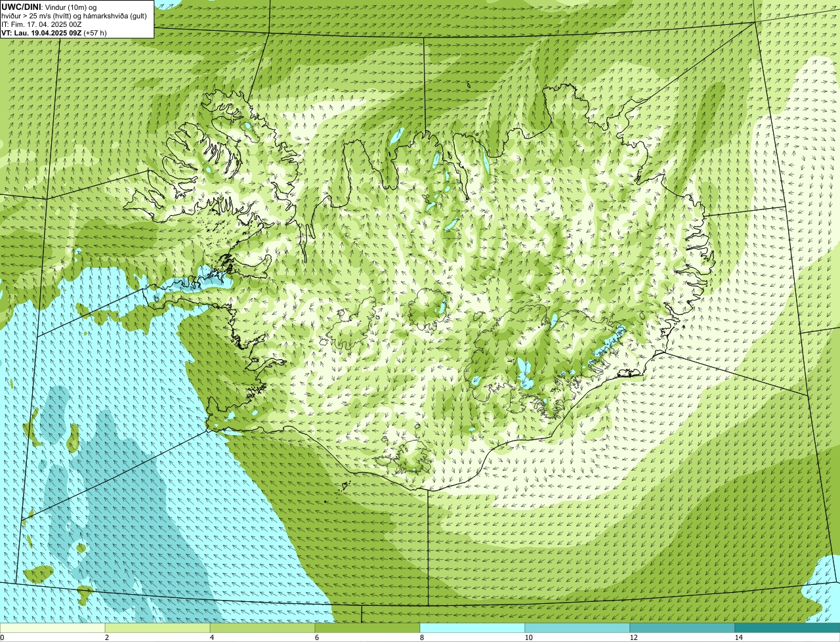Click the darkest teal legend swatch above 14
The width and height of the screenshot is (840, 642).
click(x=787, y=628)
